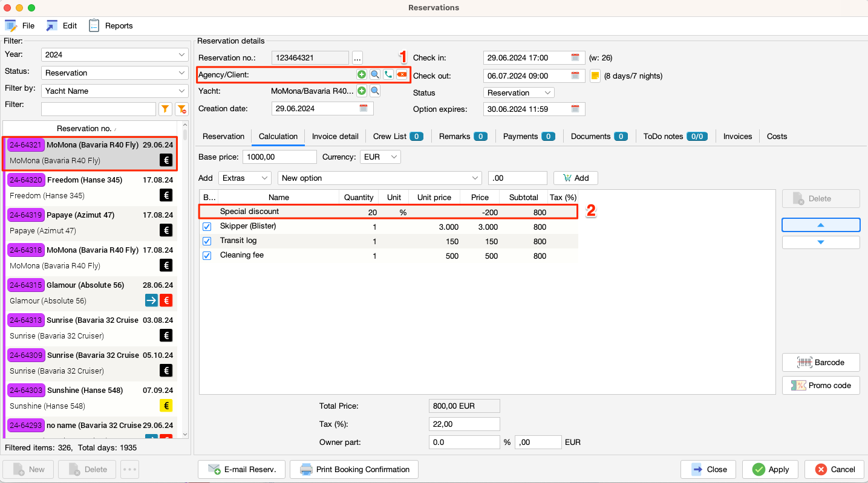
Task: Open the Promo code dialog
Action: point(821,385)
